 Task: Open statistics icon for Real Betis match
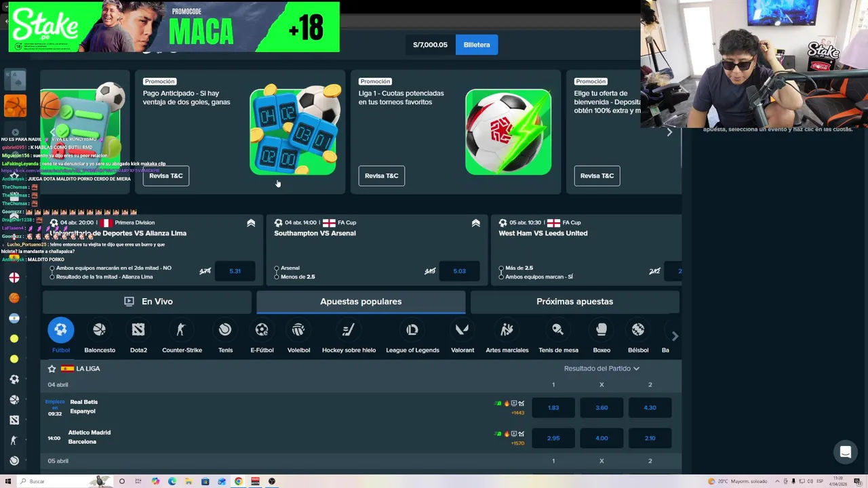click(521, 403)
